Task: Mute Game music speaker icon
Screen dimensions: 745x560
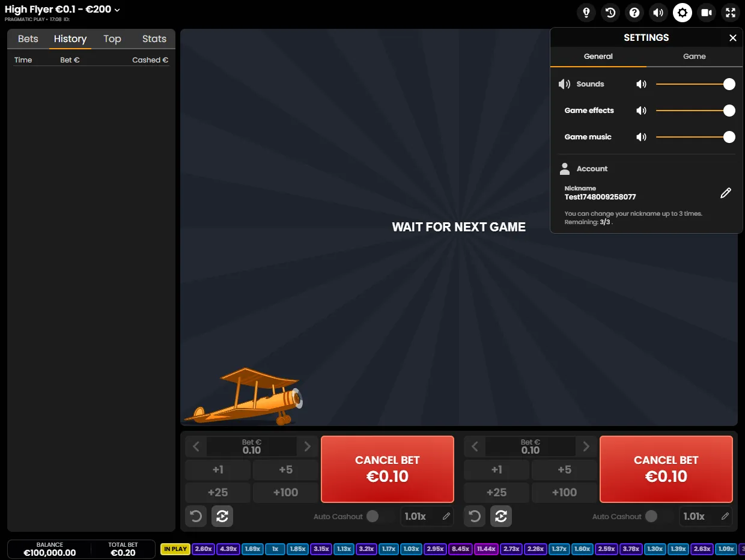Action: 642,137
